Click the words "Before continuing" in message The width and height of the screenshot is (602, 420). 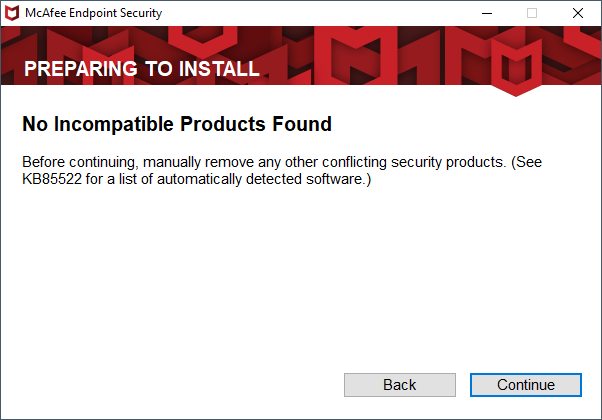(79, 162)
